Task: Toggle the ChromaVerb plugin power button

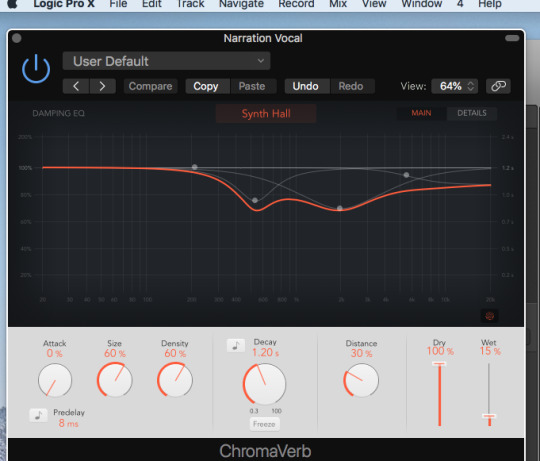Action: (x=36, y=69)
